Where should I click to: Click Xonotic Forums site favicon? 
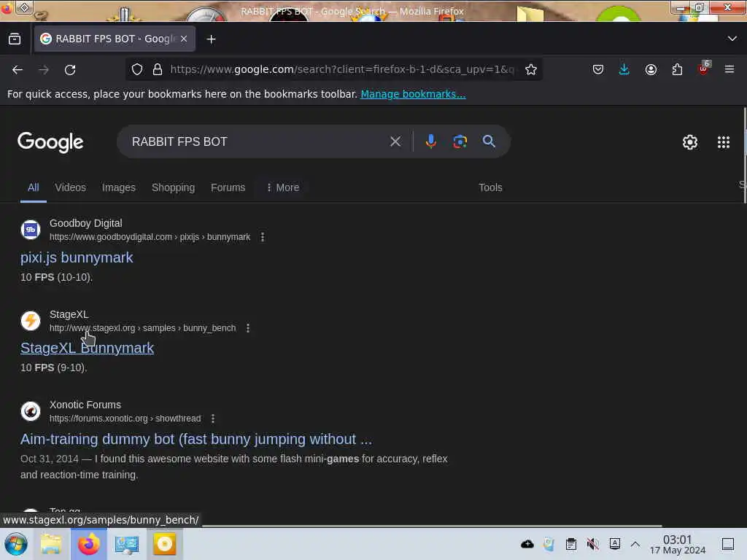coord(31,411)
